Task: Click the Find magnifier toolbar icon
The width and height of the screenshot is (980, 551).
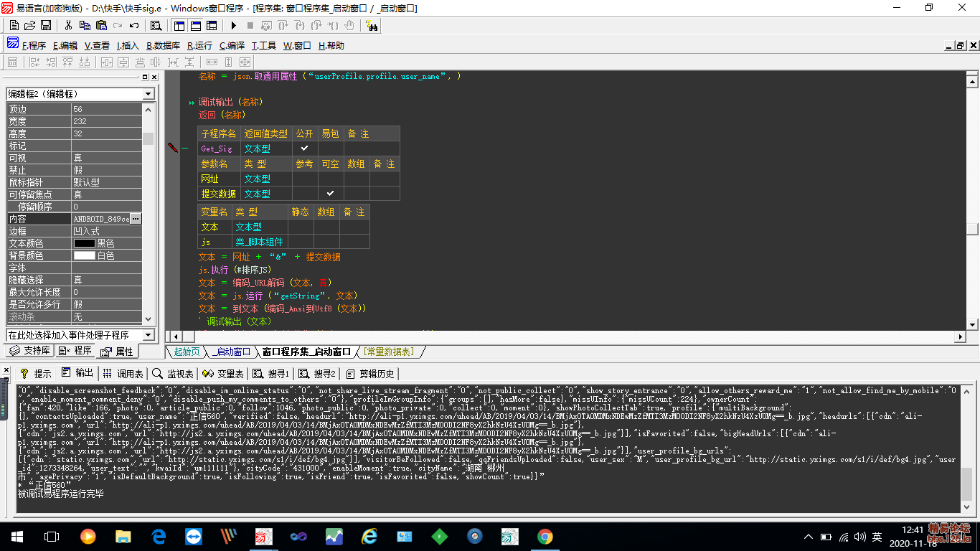Action: (156, 26)
